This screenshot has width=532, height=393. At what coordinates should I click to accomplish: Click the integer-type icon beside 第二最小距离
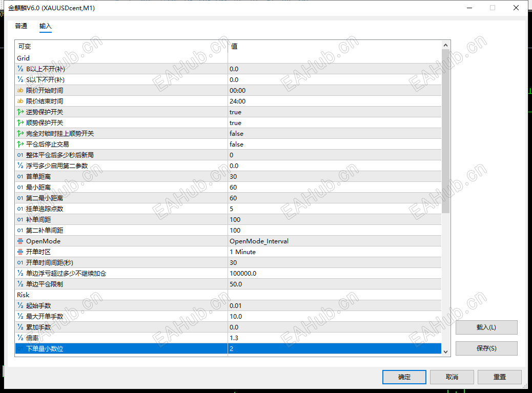coord(21,198)
